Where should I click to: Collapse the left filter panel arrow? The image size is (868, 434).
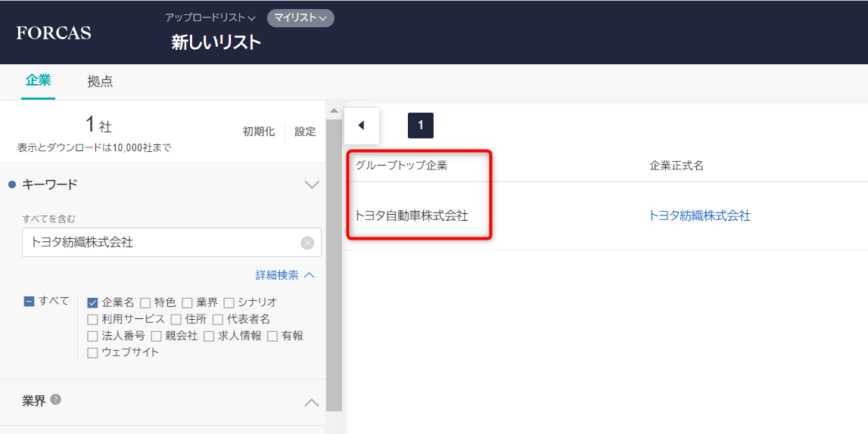(361, 126)
